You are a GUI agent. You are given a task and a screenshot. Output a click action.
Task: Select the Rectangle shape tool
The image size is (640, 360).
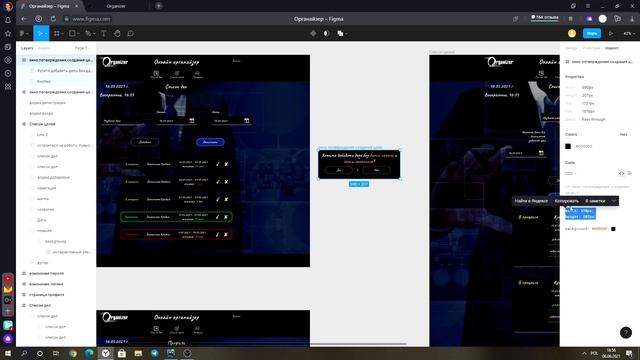coord(72,33)
